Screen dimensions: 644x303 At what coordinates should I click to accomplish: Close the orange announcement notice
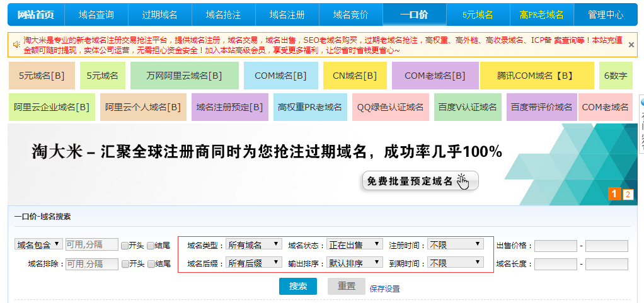click(x=631, y=45)
